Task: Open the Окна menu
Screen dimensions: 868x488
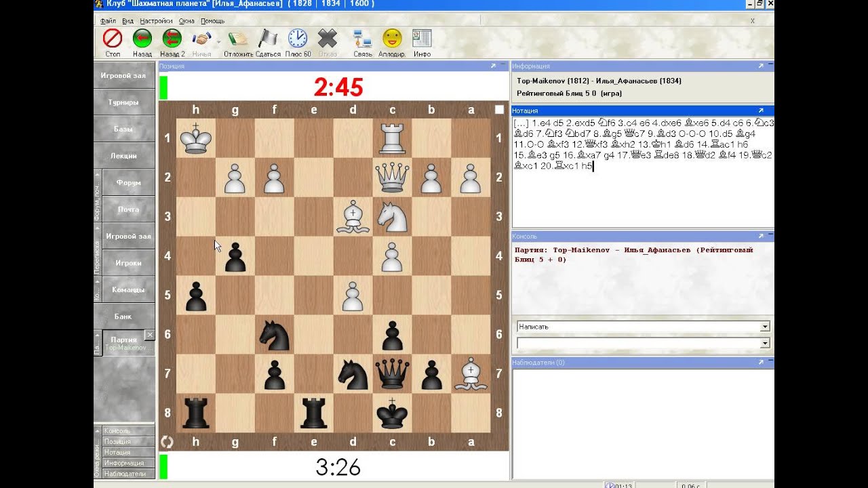Action: (x=186, y=21)
